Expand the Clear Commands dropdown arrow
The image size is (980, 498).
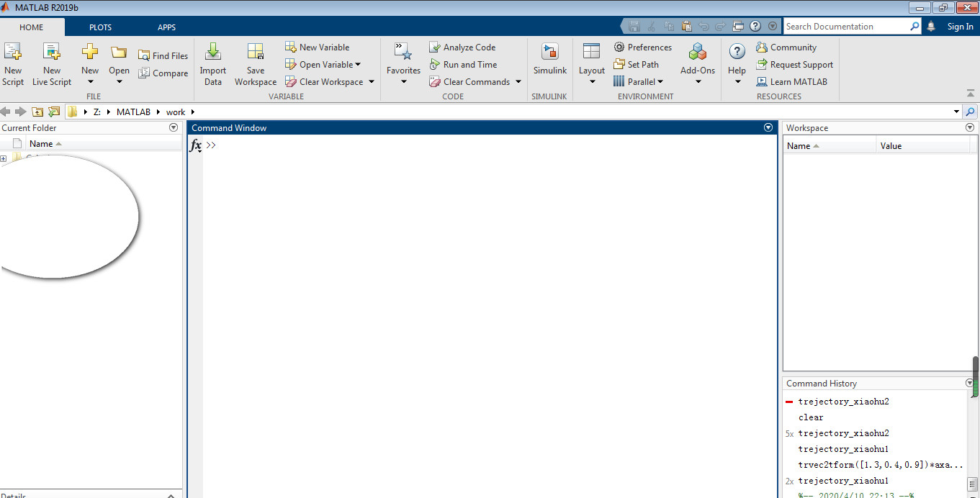click(x=518, y=81)
